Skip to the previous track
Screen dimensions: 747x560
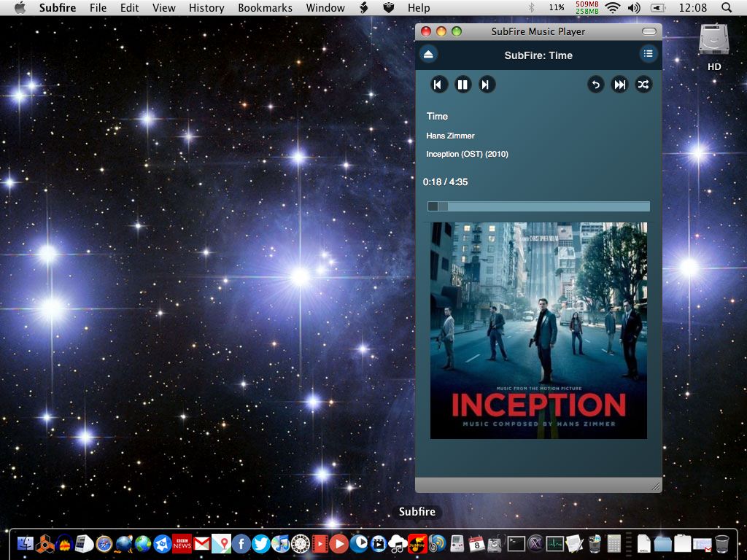pos(438,85)
